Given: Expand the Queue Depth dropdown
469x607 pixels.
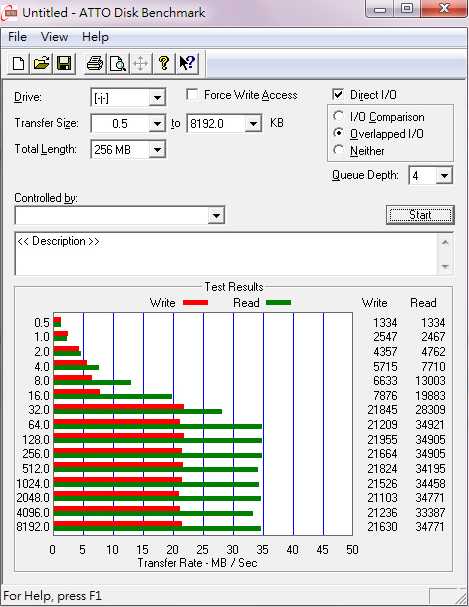Looking at the screenshot, I should pos(444,176).
